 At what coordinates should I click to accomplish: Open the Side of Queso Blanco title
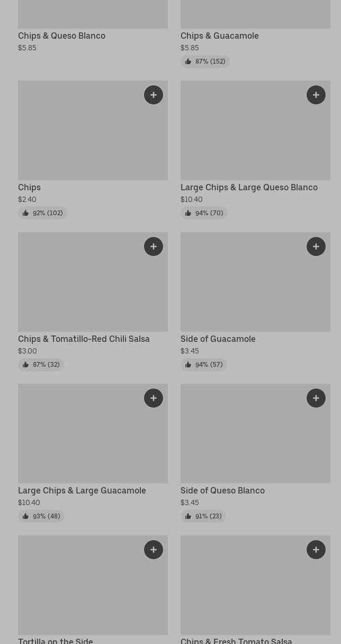coord(222,491)
